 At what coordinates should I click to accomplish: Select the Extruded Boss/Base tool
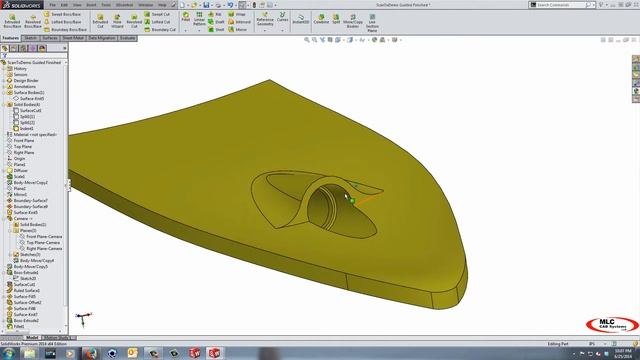(x=12, y=21)
